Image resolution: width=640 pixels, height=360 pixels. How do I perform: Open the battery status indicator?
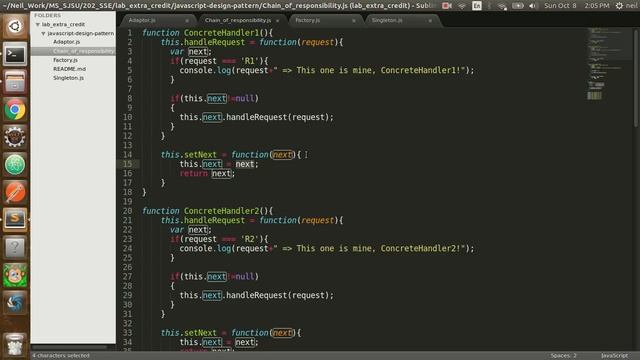(518, 6)
